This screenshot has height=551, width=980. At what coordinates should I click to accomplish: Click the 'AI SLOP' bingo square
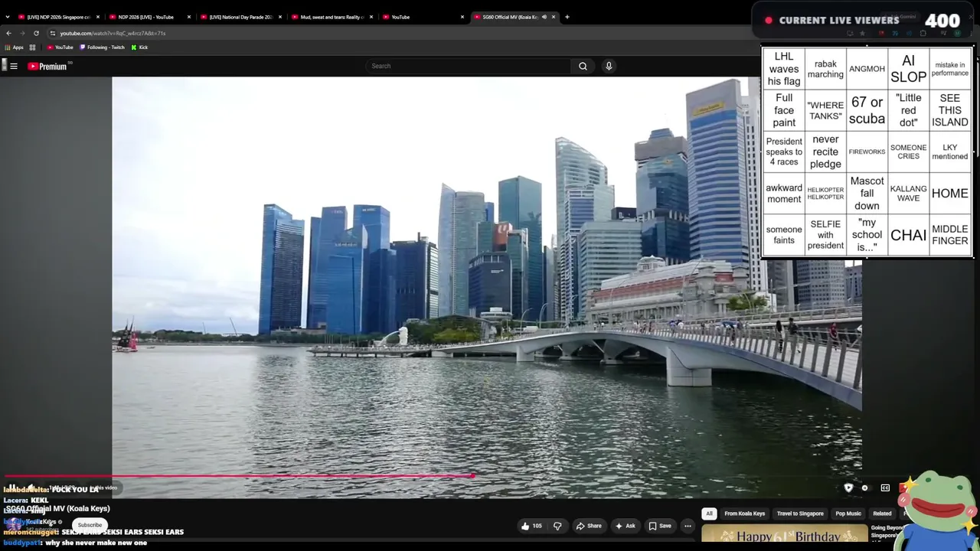(909, 69)
